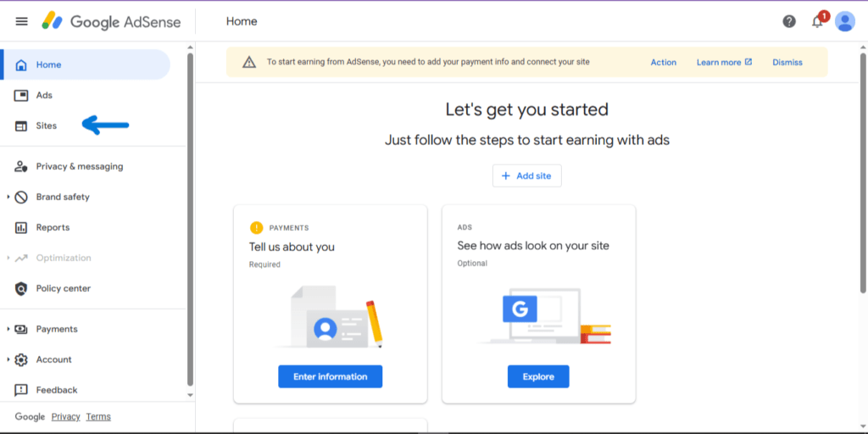Click the Ads icon in sidebar
868x434 pixels.
click(21, 95)
